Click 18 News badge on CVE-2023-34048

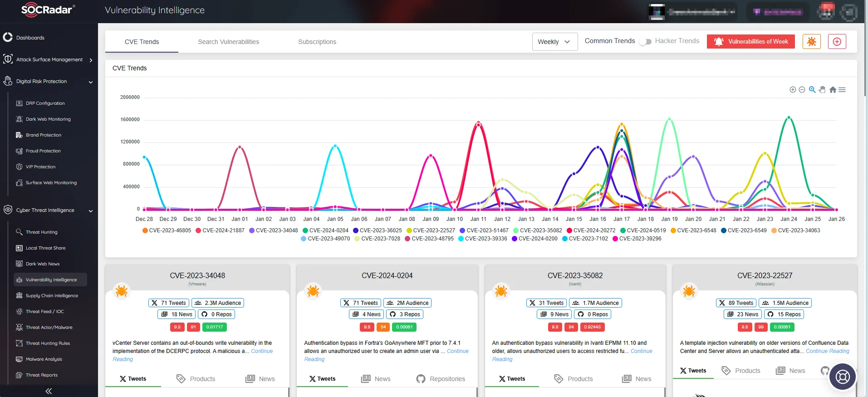[x=177, y=314]
